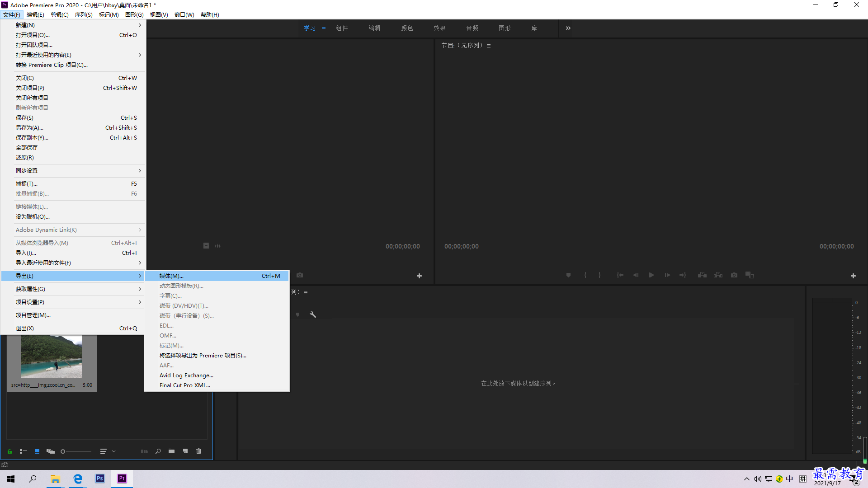Viewport: 868px width, 488px height.
Task: Expand sort icons dropdown chevron
Action: (113, 451)
